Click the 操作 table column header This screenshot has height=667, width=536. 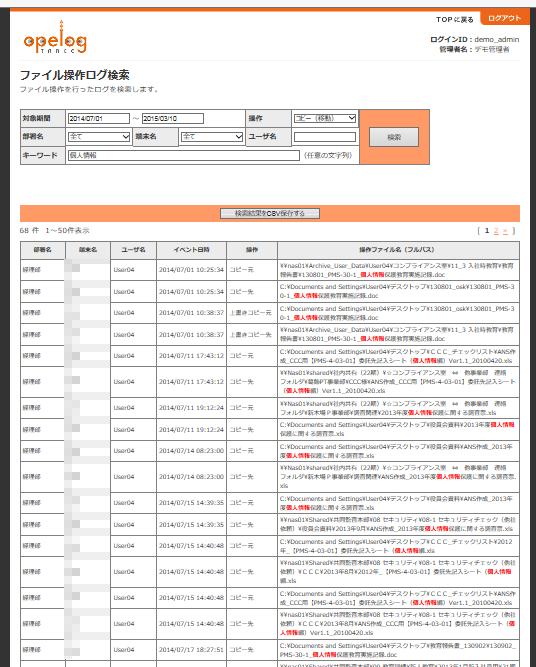[252, 250]
